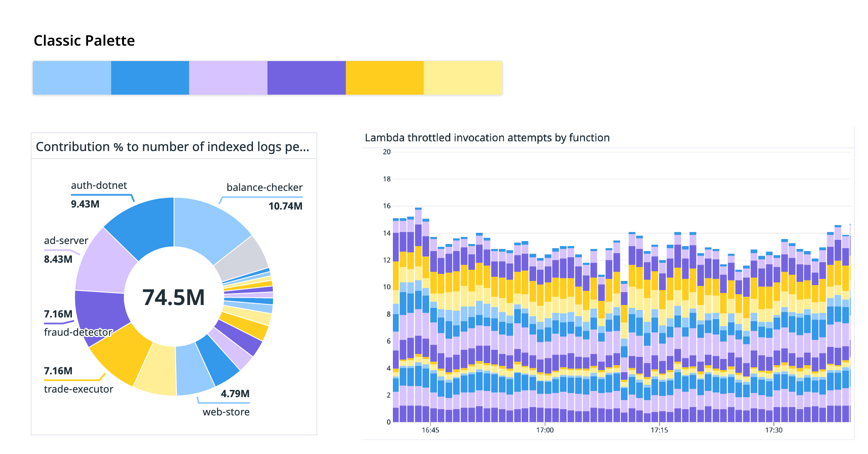Image resolution: width=868 pixels, height=454 pixels.
Task: Click the ad-server 8.43M label
Action: pyautogui.click(x=58, y=259)
